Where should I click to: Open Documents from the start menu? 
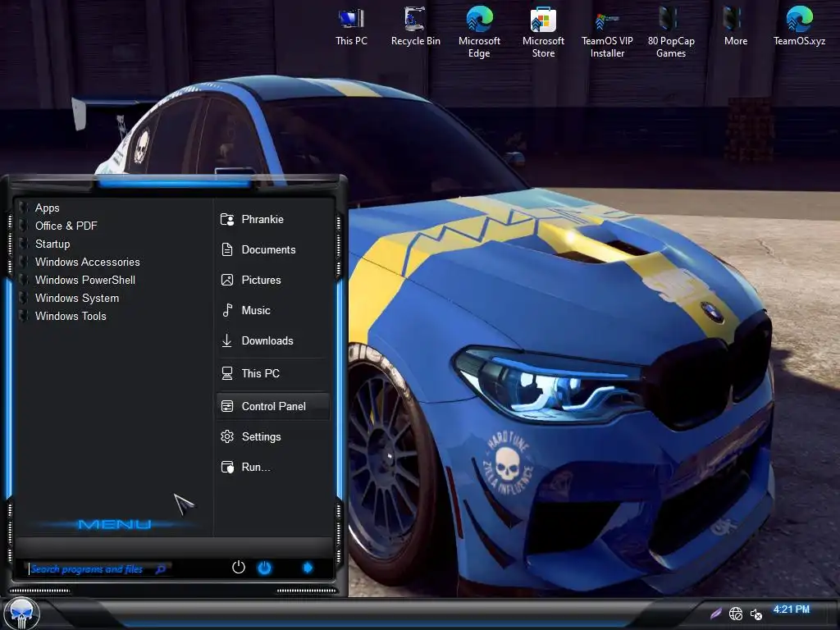[x=273, y=249]
